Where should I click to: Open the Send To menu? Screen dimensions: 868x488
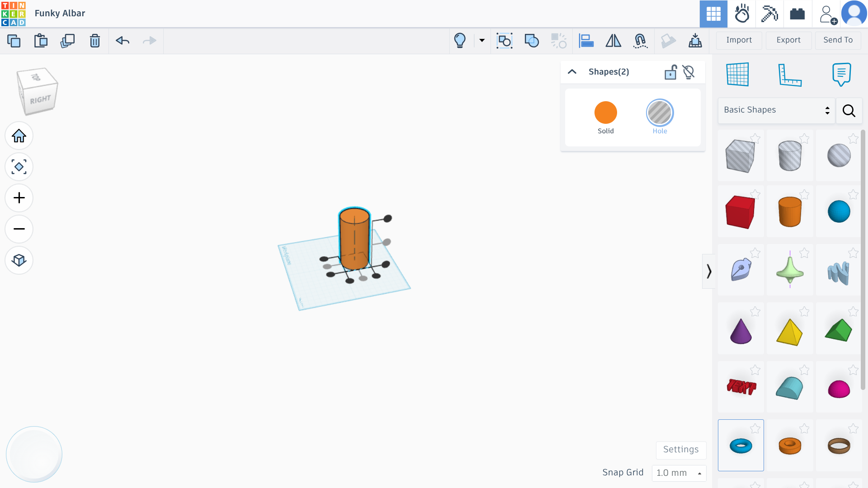point(838,40)
